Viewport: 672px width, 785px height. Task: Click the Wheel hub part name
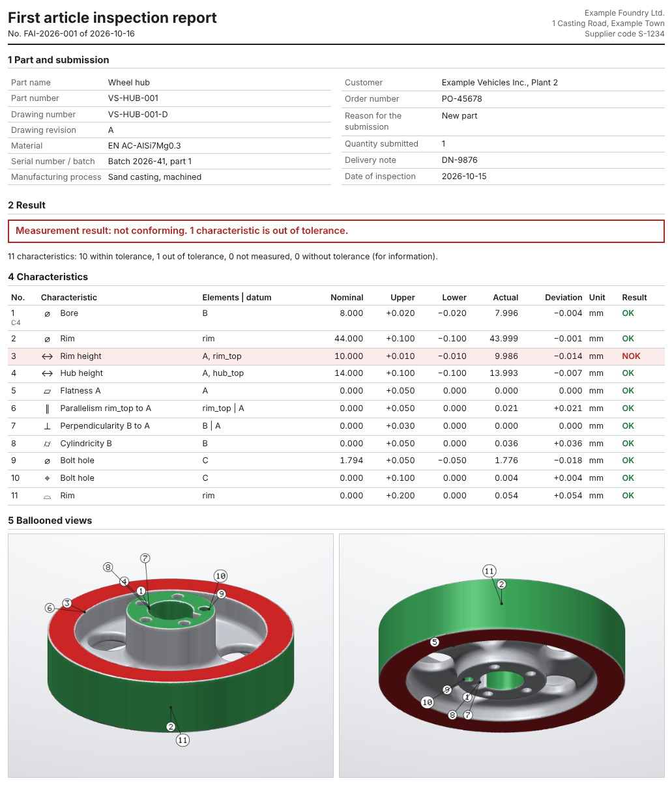pyautogui.click(x=129, y=83)
